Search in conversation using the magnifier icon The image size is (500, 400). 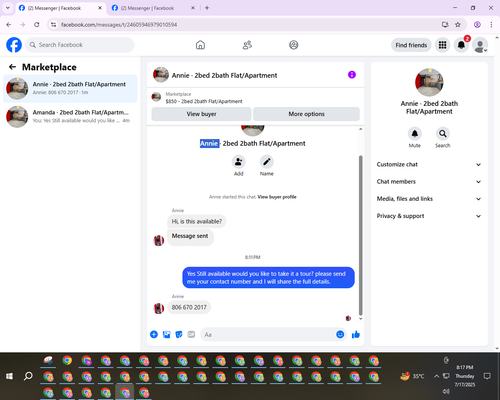pos(443,134)
